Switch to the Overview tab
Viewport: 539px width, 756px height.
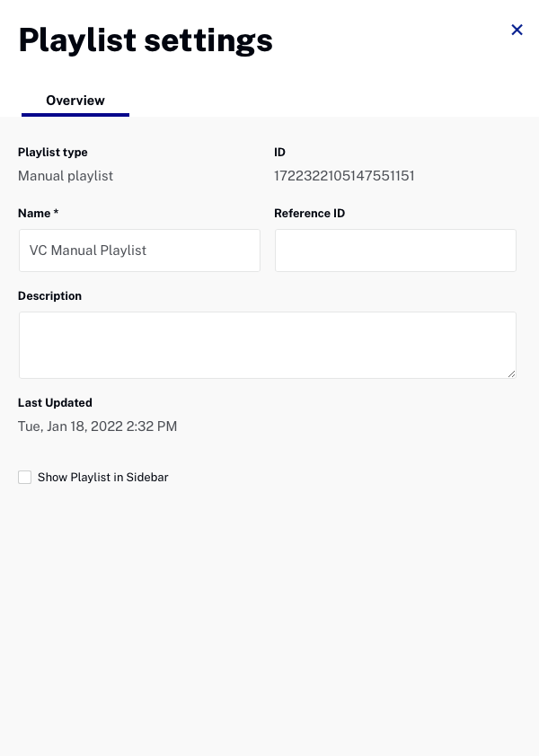point(75,101)
